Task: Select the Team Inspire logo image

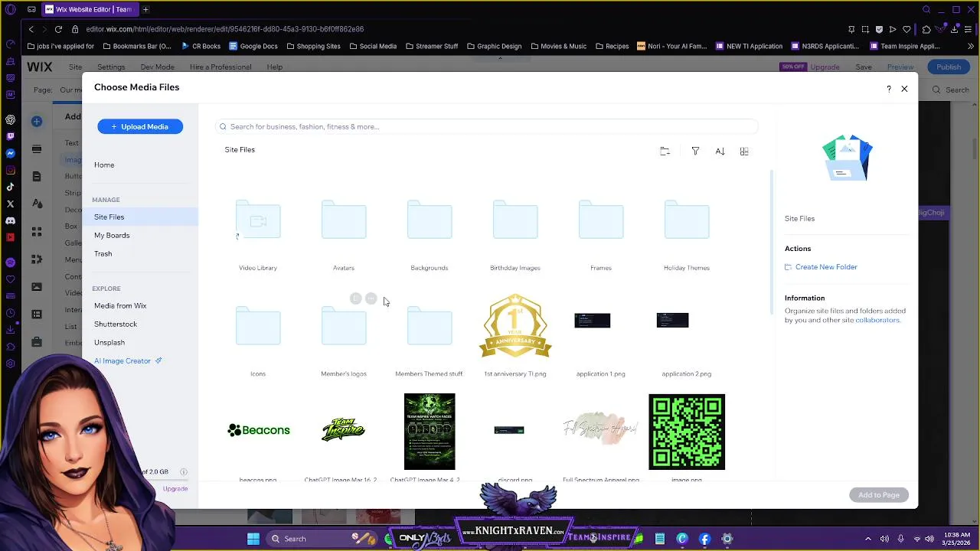Action: point(344,430)
